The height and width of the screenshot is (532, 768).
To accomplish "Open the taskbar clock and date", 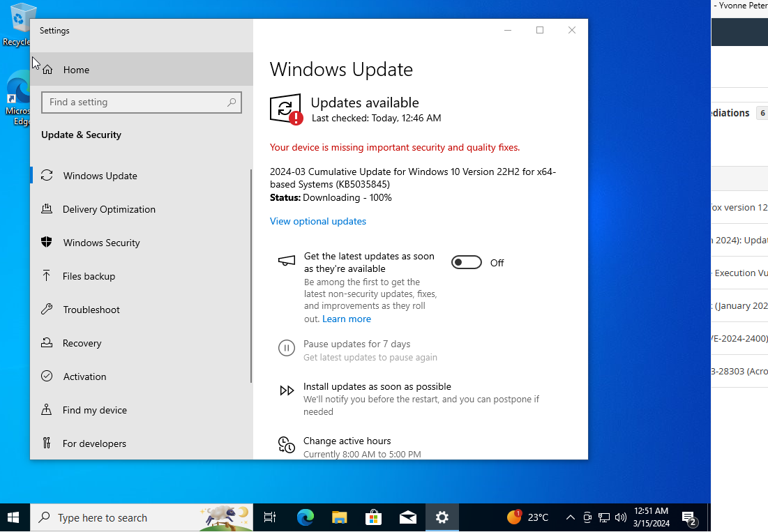I will coord(651,517).
